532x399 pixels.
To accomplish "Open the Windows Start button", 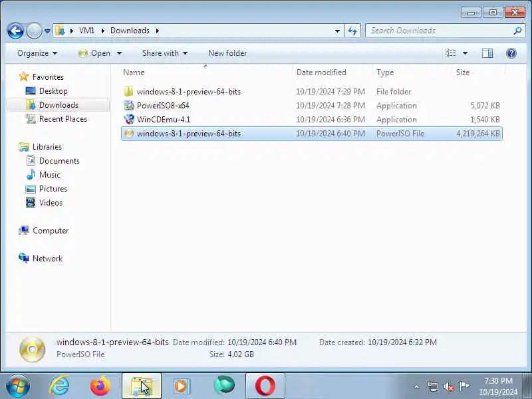I will tap(18, 386).
